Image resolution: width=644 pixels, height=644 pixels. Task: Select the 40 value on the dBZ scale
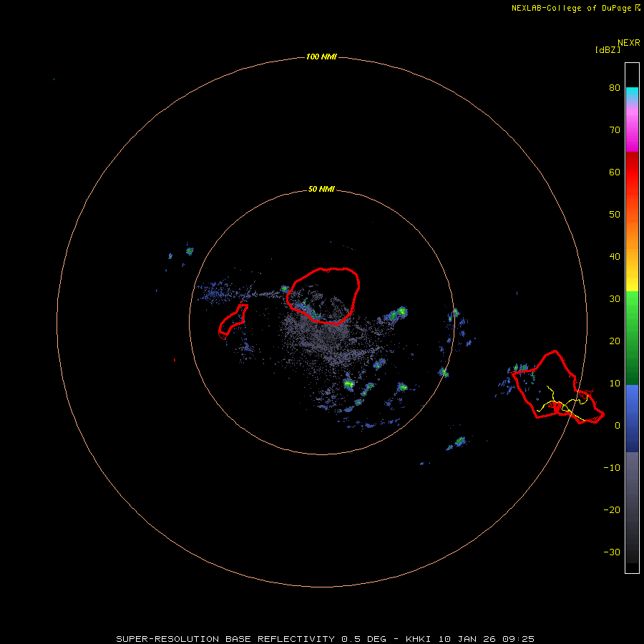tap(615, 257)
